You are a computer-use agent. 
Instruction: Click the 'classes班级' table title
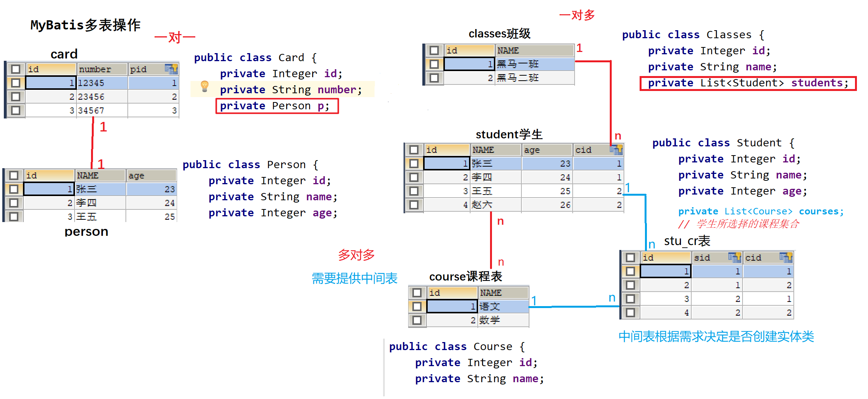[x=500, y=34]
